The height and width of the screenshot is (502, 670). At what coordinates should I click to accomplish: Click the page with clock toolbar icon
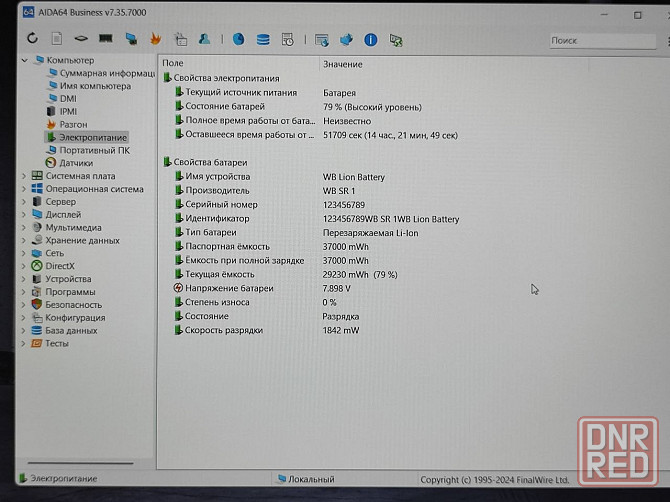click(288, 40)
